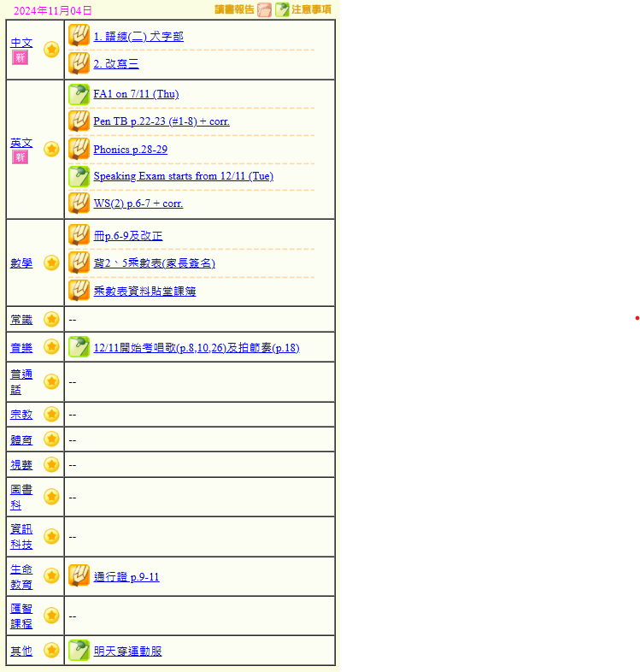Click homework icon beside 背2、5乘數表
The image size is (640, 672).
point(79,262)
